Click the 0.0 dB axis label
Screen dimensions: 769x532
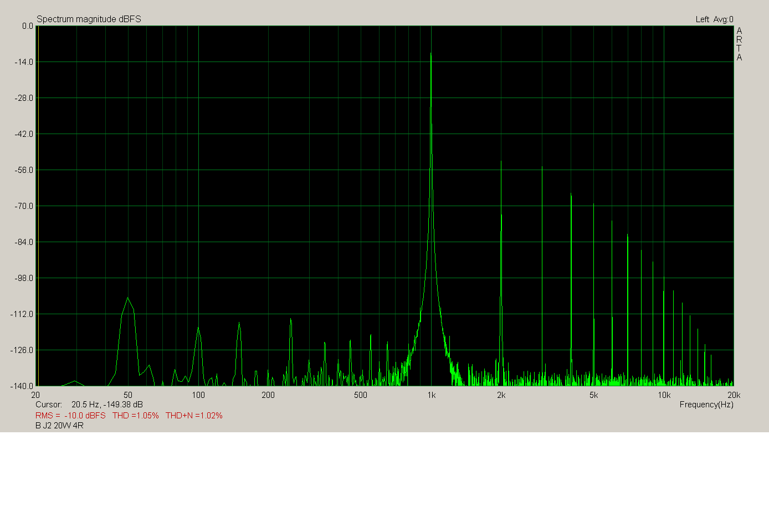[28, 26]
